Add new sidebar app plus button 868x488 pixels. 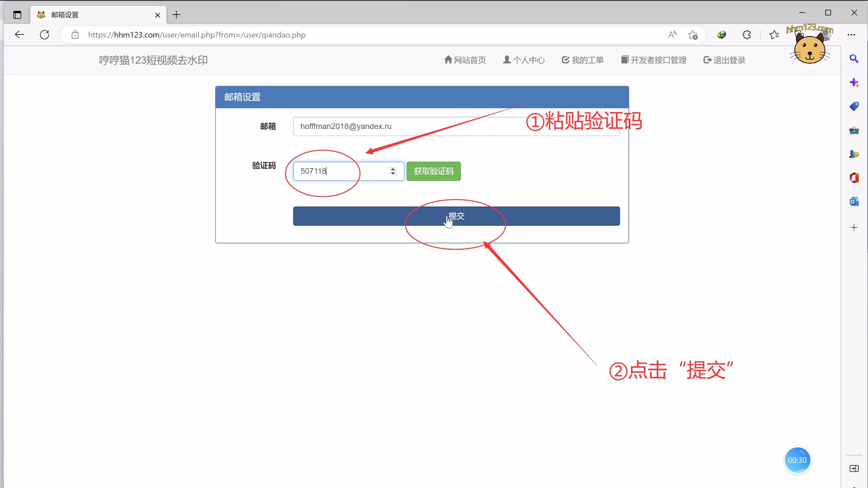pos(854,228)
